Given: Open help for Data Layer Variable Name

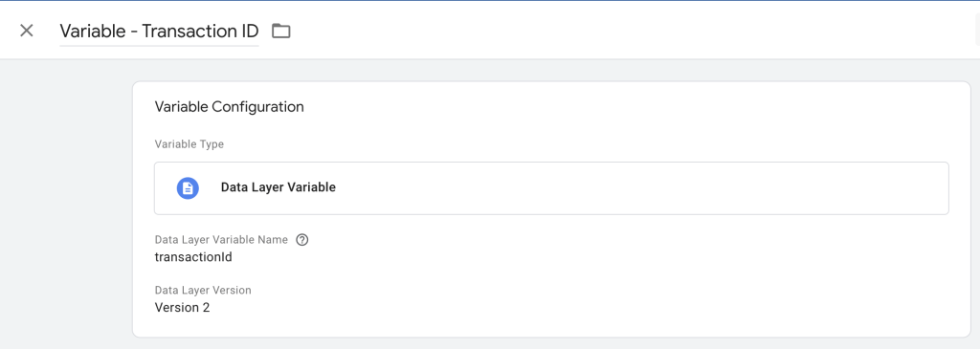Looking at the screenshot, I should point(302,240).
